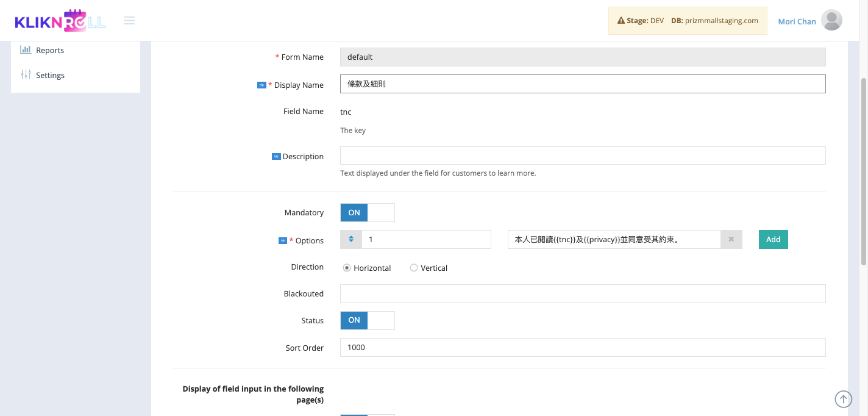The image size is (868, 416).
Task: Click the 'Display of field input' heading
Action: coord(253,394)
